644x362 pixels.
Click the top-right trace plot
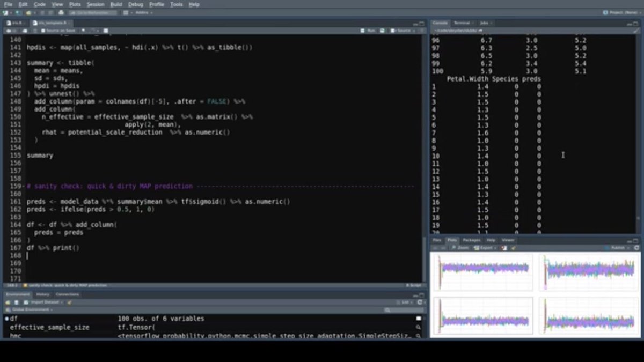pos(589,273)
